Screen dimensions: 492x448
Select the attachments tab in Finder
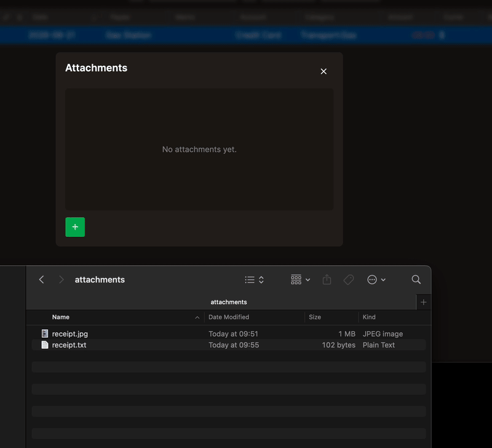click(x=221, y=302)
